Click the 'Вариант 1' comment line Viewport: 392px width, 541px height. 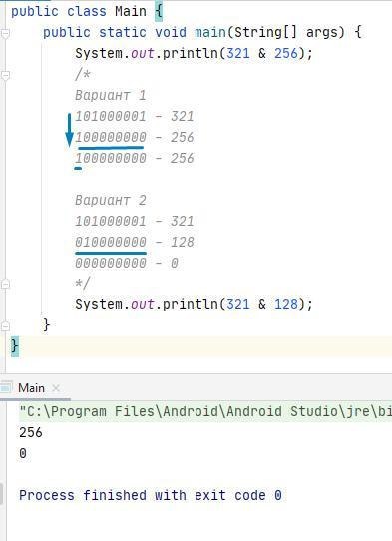click(111, 95)
